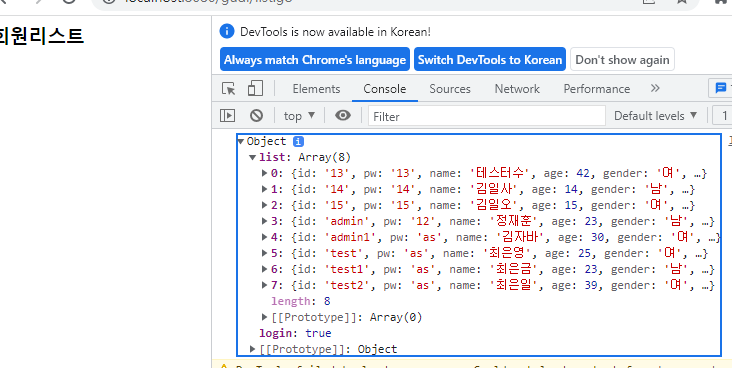Open the Performance tab
Screen dimensions: 732x368
coord(597,89)
